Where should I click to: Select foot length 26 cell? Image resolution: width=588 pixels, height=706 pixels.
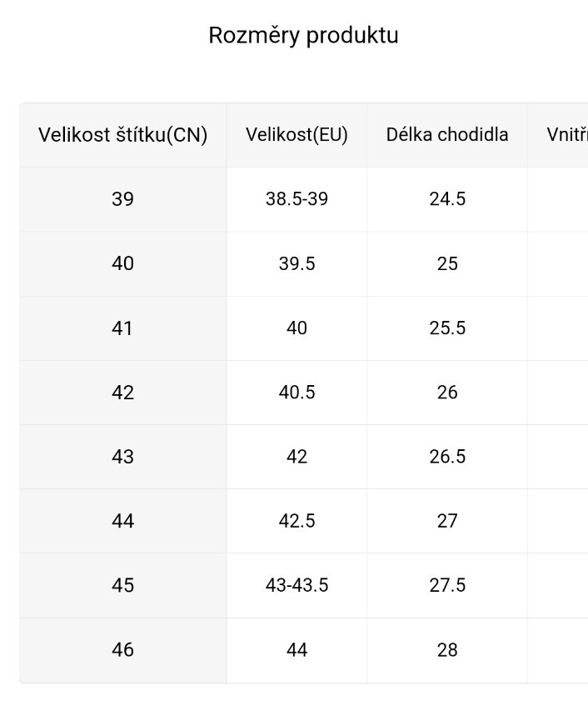[447, 393]
